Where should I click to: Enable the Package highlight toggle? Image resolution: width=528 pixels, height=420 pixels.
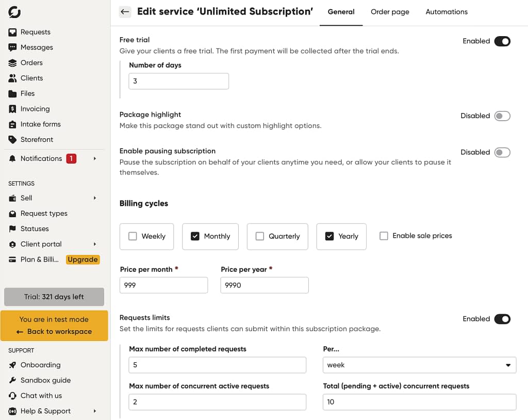pos(502,116)
